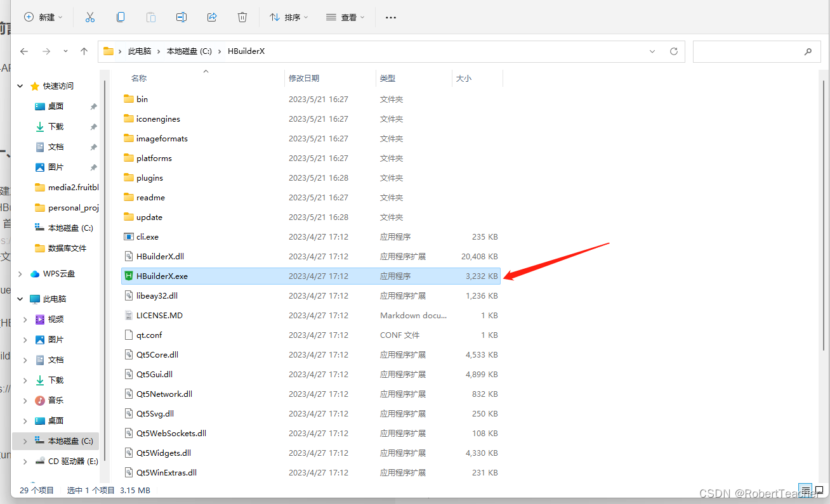Select the plugins folder row

tap(311, 178)
